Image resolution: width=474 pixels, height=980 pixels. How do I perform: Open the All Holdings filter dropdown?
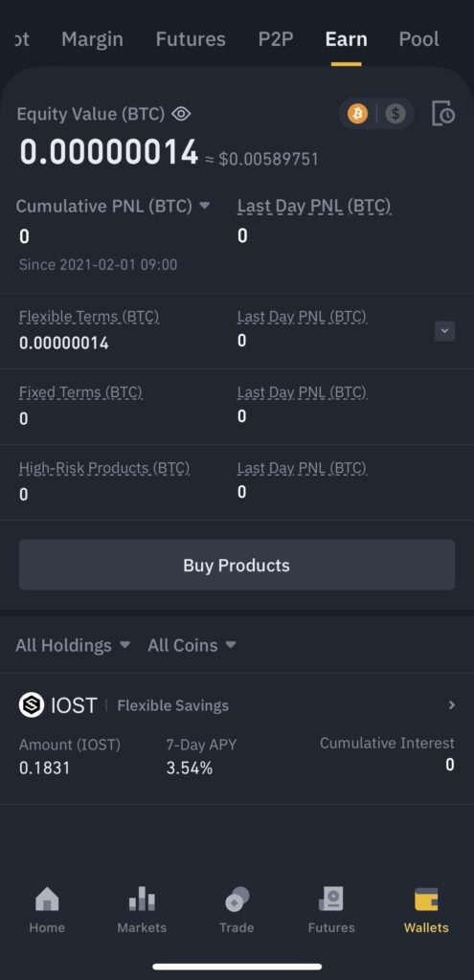pyautogui.click(x=73, y=645)
